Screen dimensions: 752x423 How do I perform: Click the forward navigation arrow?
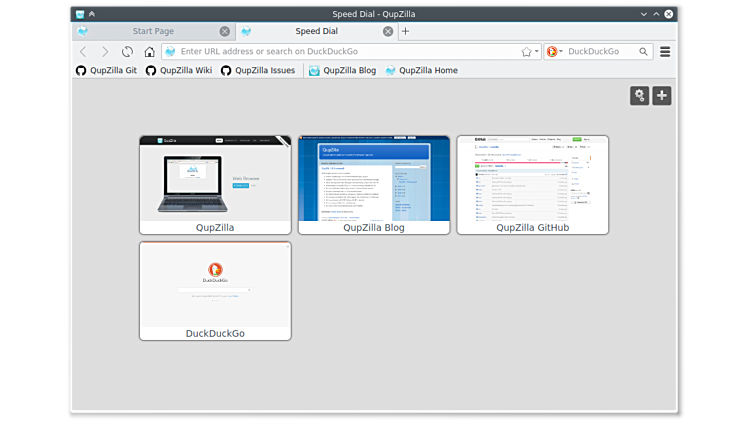coord(105,52)
